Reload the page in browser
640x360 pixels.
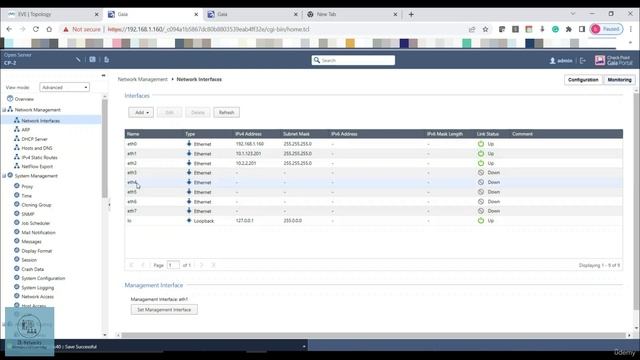(36, 29)
